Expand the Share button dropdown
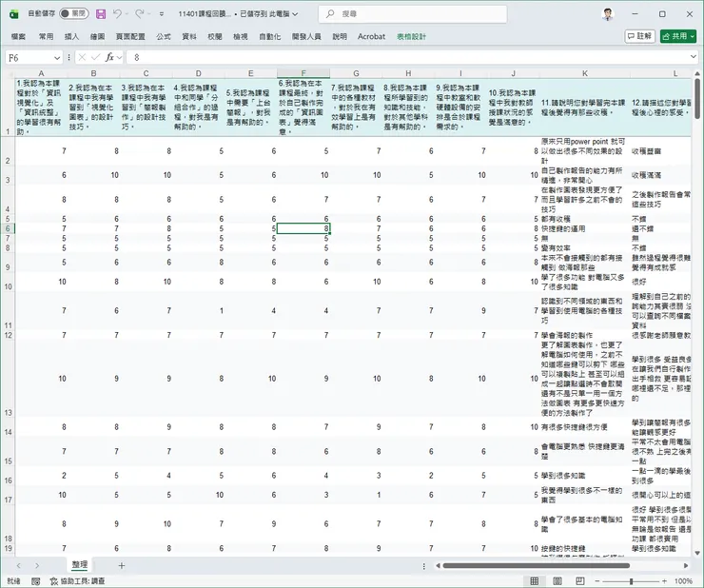704x588 pixels. click(693, 36)
